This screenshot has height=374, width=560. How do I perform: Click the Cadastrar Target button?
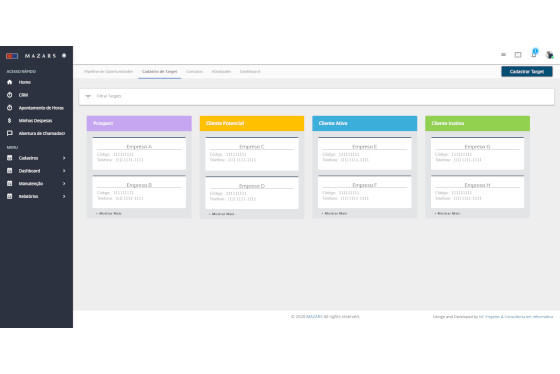[527, 72]
